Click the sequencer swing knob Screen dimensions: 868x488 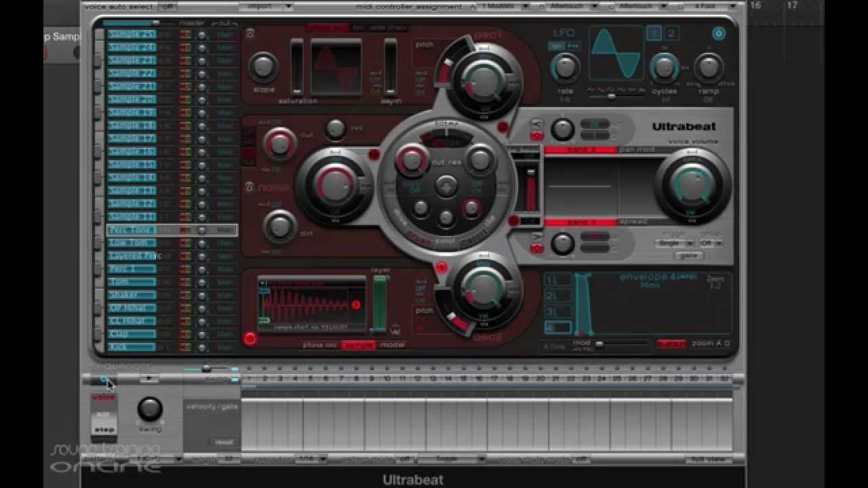(x=150, y=409)
